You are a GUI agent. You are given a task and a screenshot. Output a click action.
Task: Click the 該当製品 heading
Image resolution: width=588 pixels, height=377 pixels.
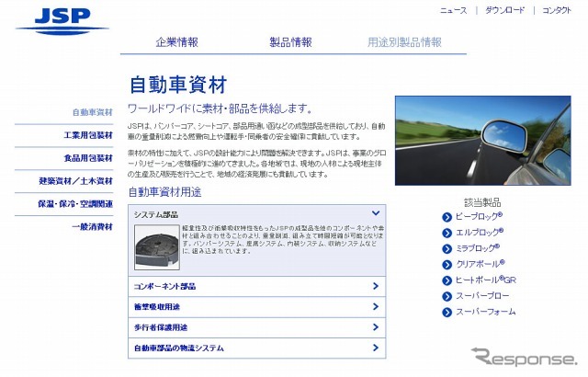click(482, 202)
